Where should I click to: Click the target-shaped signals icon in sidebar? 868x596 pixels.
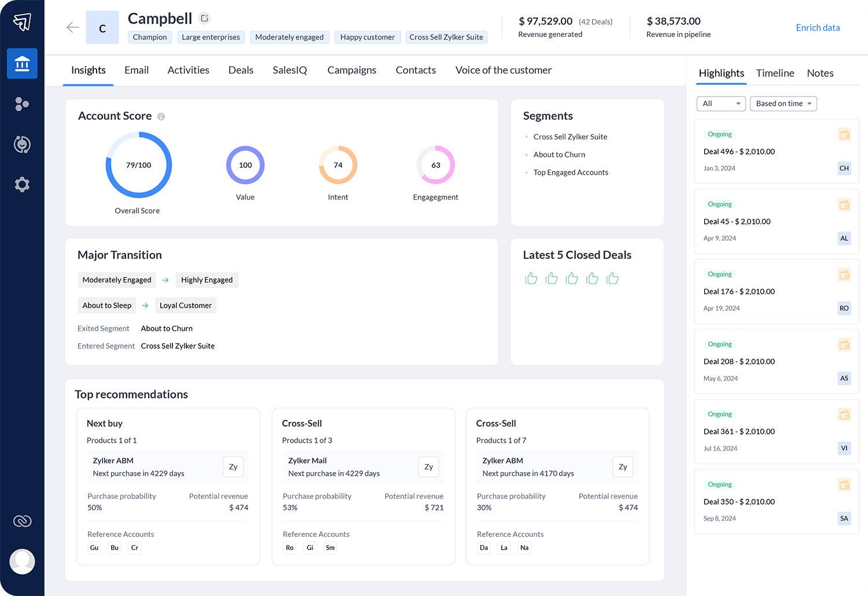coord(22,145)
